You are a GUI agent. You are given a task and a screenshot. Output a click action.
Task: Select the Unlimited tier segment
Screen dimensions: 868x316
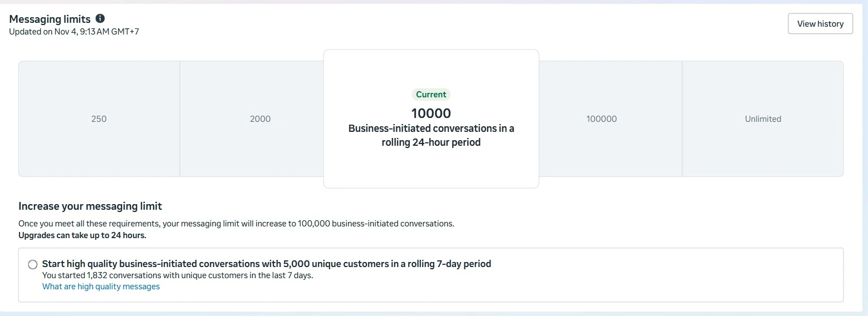pos(763,119)
